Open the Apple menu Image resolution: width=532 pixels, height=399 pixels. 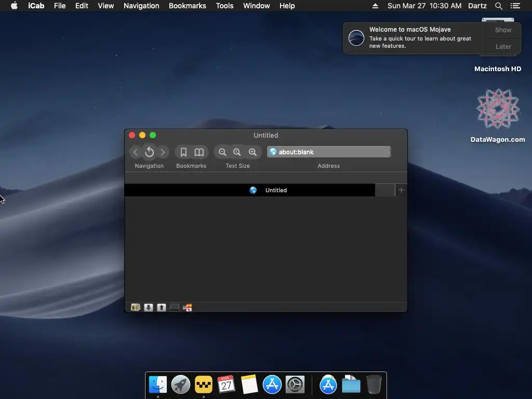pyautogui.click(x=14, y=5)
